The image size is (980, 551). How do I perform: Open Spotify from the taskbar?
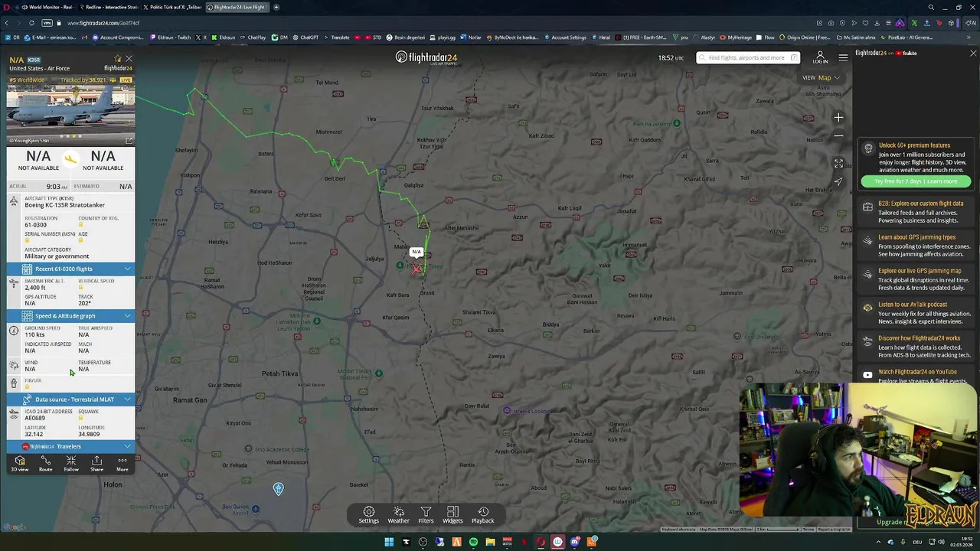point(473,542)
